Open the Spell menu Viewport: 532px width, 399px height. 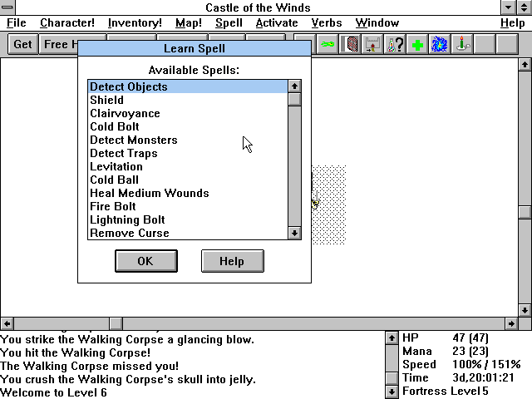click(x=229, y=22)
